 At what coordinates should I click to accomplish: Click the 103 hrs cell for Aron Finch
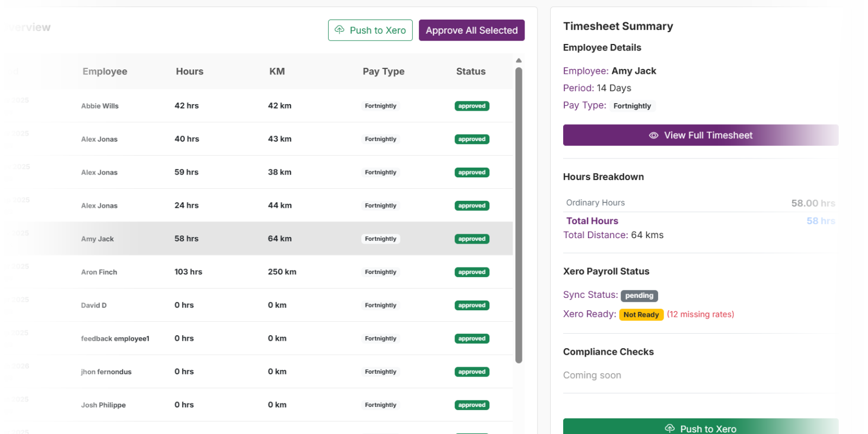[x=188, y=271]
